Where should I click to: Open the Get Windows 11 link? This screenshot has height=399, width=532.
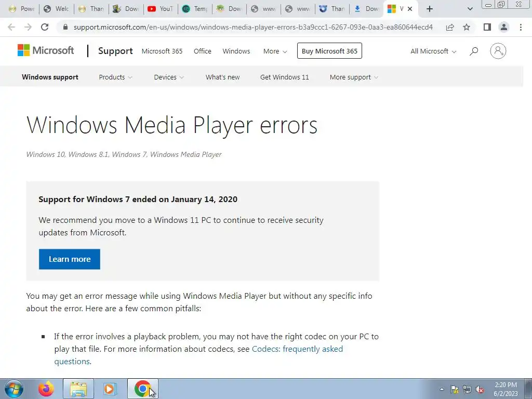(x=285, y=77)
